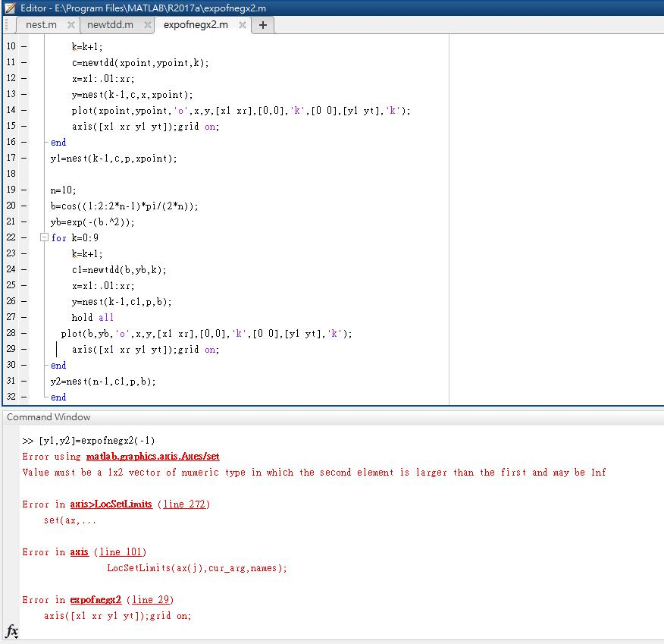This screenshot has height=644, width=664.
Task: Open a new file with the + tab
Action: 262,24
